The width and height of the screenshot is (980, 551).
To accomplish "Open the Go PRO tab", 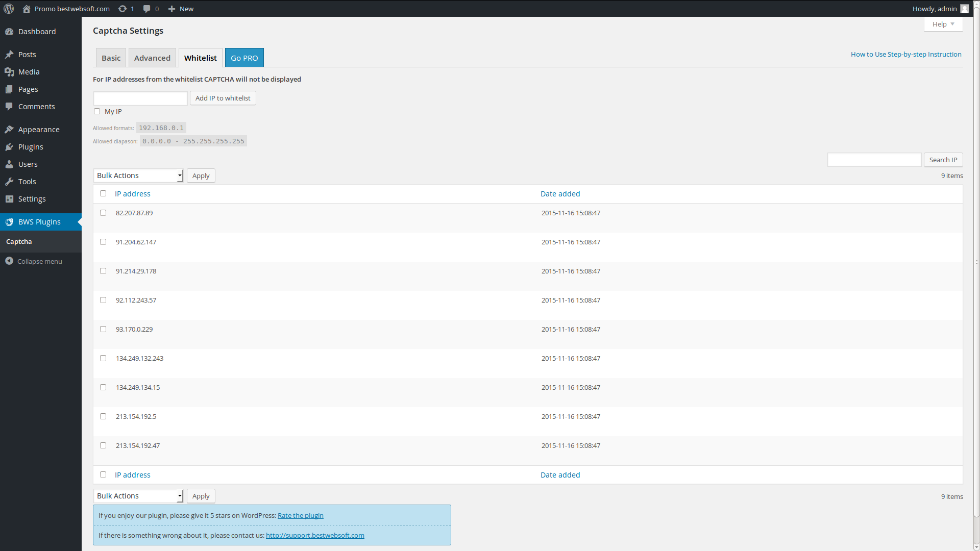I will tap(244, 58).
